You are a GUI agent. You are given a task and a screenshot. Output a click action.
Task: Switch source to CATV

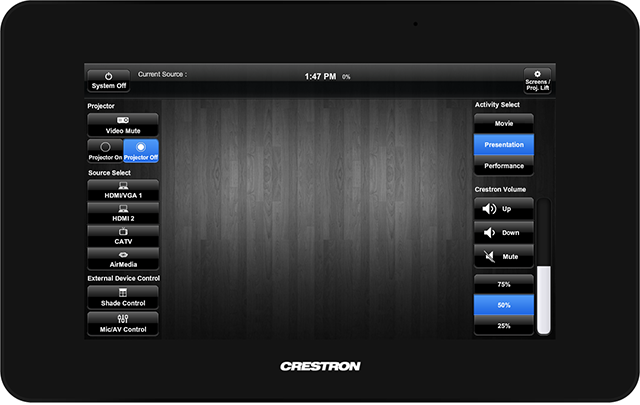pyautogui.click(x=123, y=236)
